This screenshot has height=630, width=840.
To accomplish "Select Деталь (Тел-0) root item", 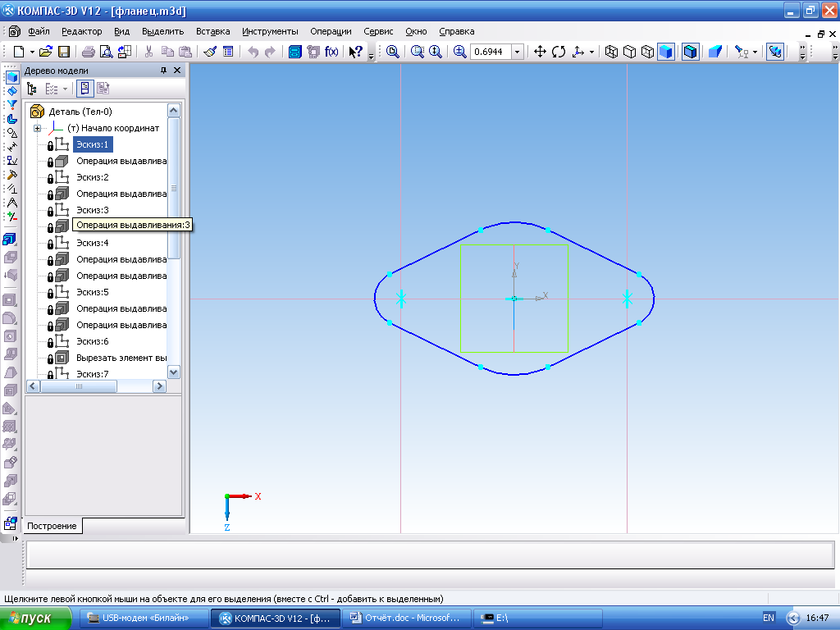I will (80, 112).
